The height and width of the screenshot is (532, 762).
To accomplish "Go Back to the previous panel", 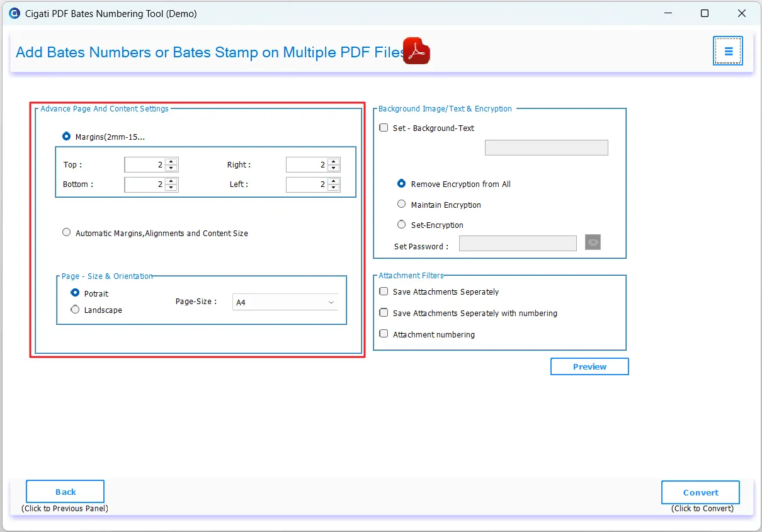I will click(64, 491).
